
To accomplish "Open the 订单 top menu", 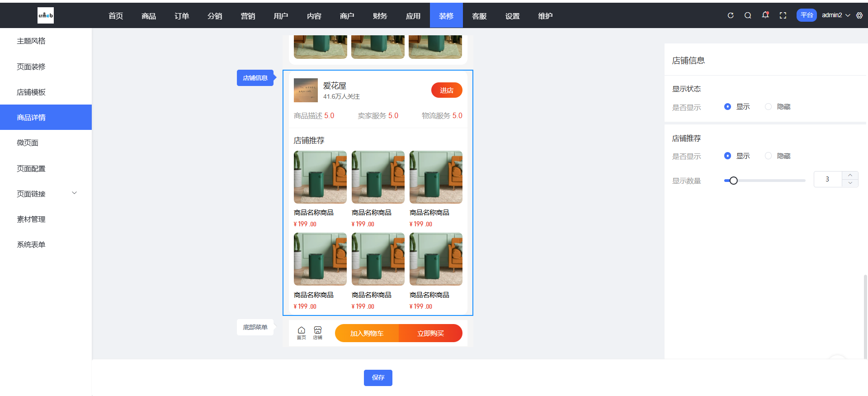I will coord(182,16).
